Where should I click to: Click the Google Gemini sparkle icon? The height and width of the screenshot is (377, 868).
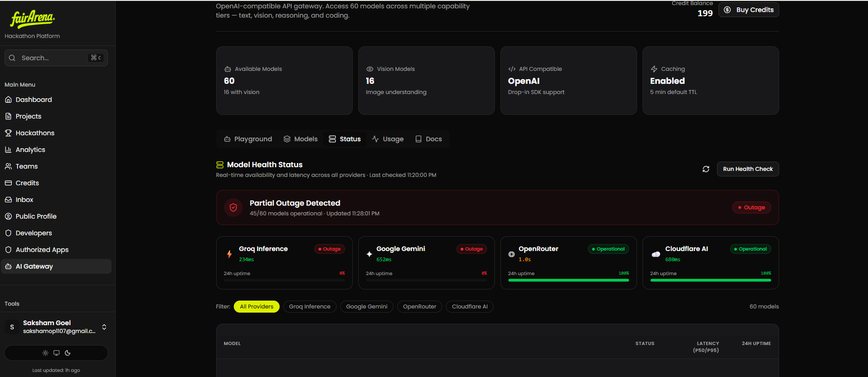tap(369, 254)
